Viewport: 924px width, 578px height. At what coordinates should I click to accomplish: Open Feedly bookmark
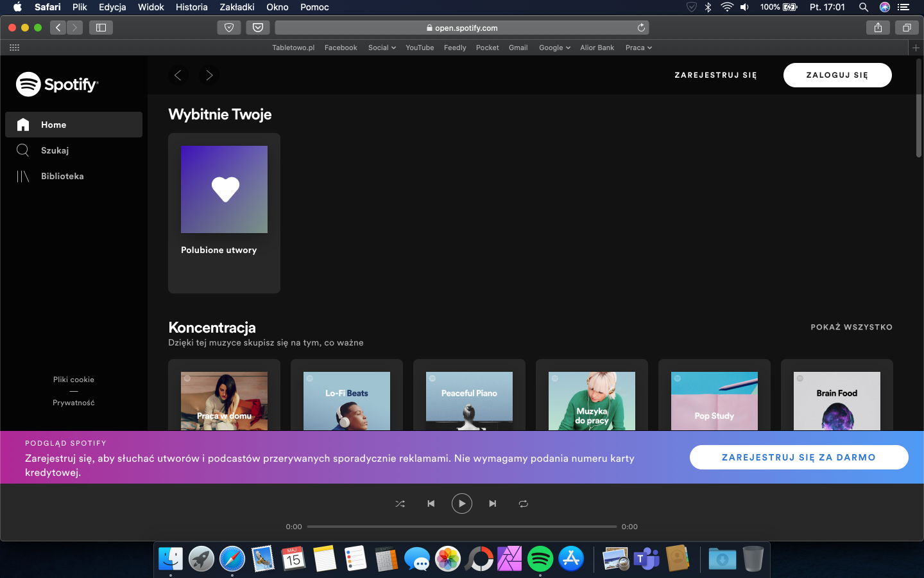coord(455,48)
